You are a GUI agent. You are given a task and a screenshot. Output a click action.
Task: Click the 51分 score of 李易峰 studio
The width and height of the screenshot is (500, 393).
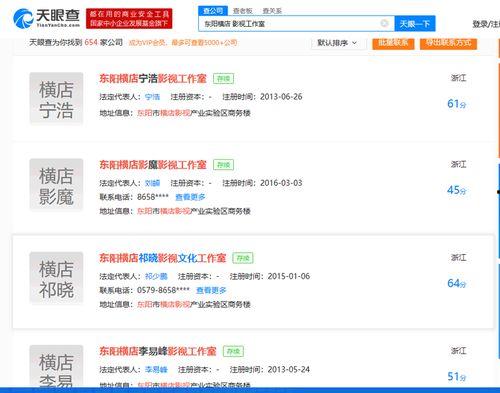[456, 377]
